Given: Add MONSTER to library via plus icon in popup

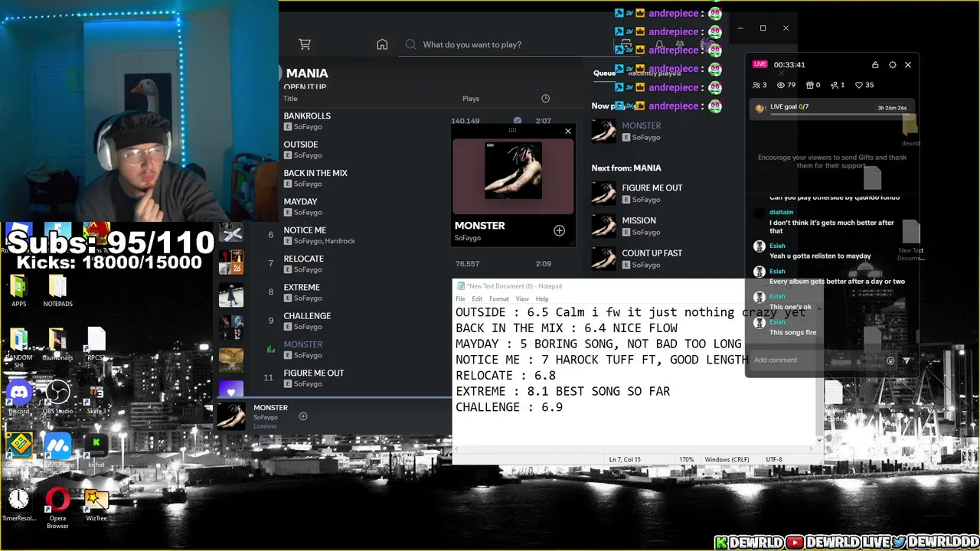Looking at the screenshot, I should [559, 231].
